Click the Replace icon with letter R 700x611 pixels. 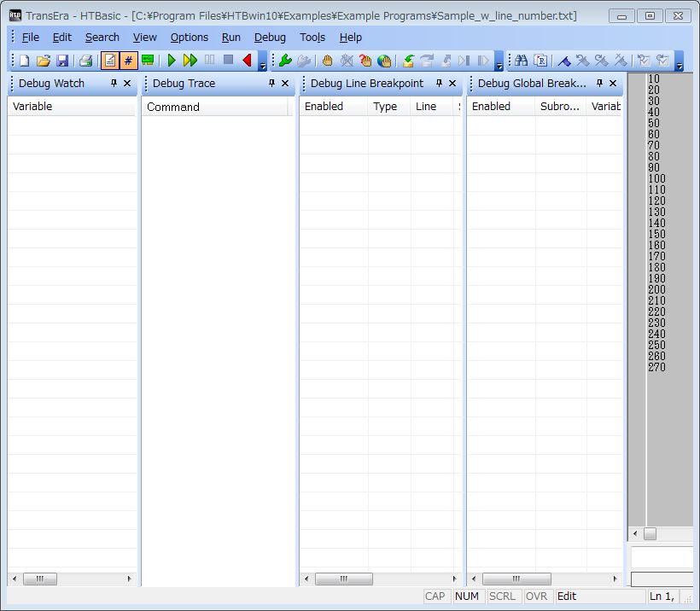point(540,61)
